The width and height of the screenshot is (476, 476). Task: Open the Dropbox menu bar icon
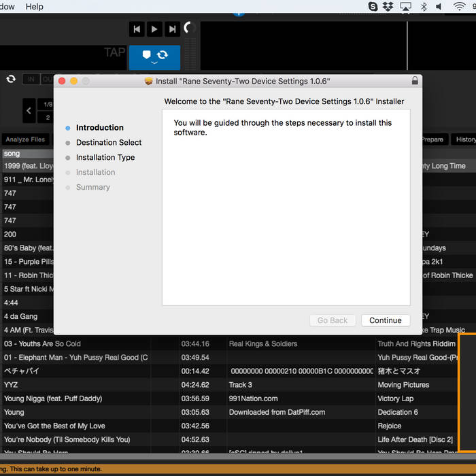[388, 7]
